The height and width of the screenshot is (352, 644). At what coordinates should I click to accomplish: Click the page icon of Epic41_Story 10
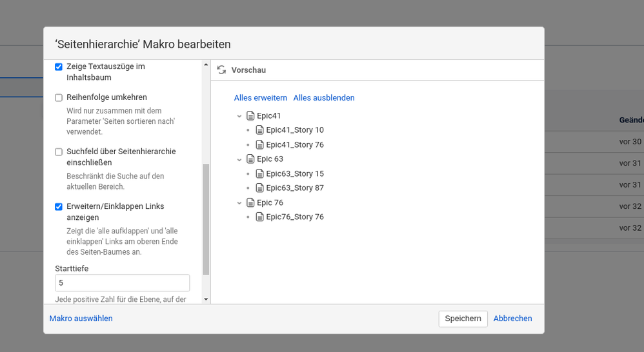(259, 130)
